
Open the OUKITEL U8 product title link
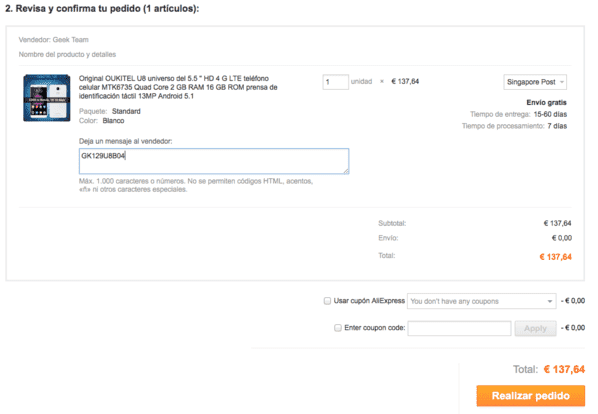click(178, 87)
